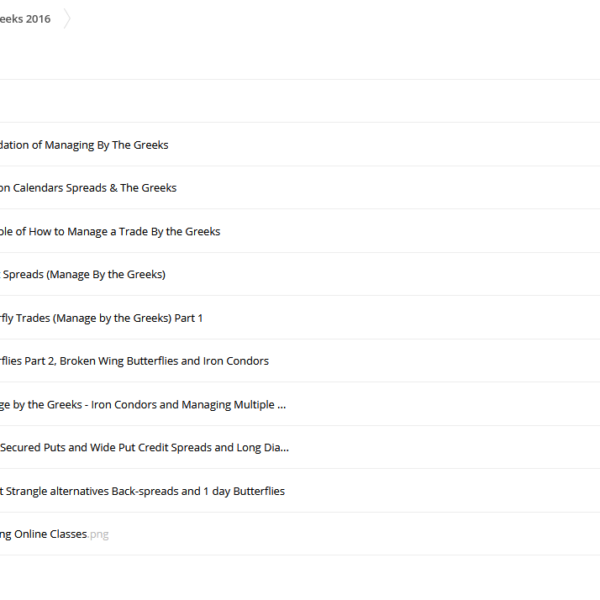600x600 pixels.
Task: Open 'How to Manage a Trade By the Greeks'
Action: click(110, 232)
